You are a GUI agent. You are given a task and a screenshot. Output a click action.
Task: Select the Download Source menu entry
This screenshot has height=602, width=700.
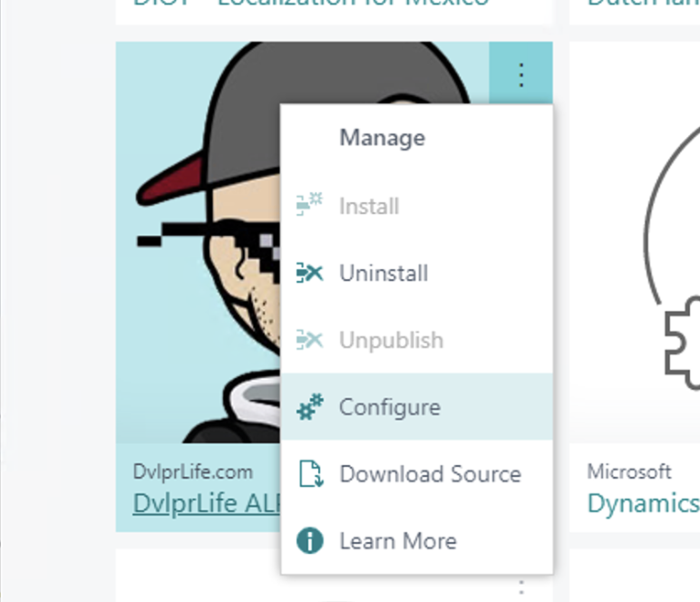430,474
